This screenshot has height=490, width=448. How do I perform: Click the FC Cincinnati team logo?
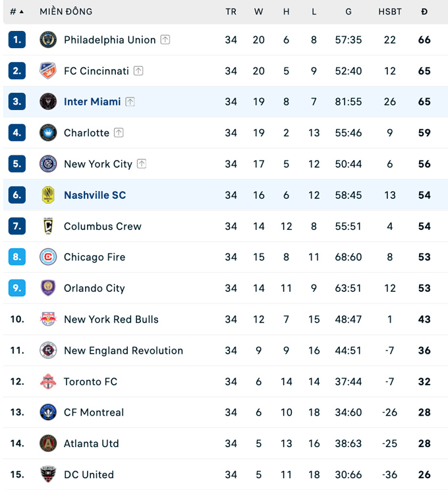(48, 70)
